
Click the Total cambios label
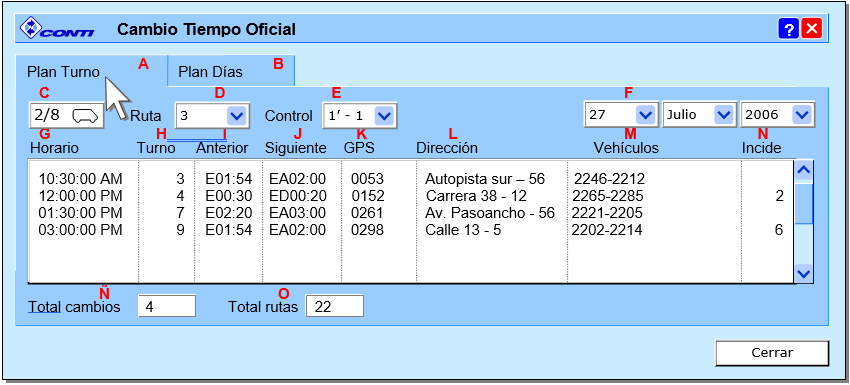[x=74, y=307]
